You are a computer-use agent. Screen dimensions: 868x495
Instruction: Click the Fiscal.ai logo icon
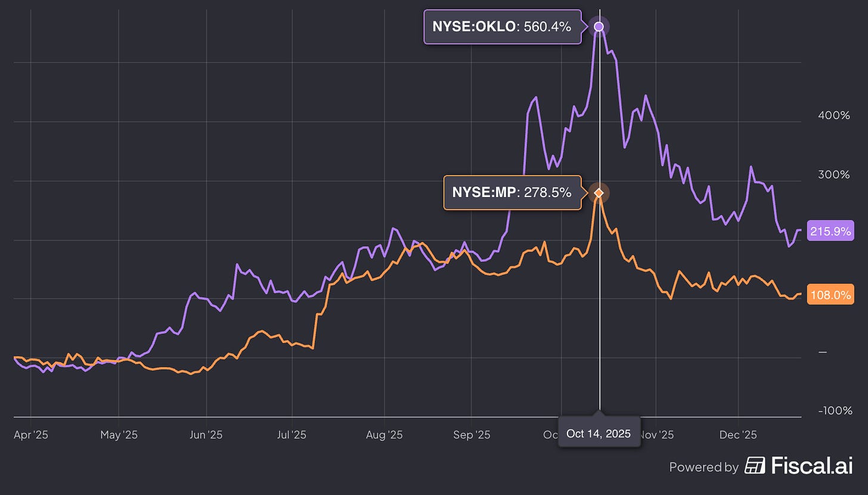point(755,466)
